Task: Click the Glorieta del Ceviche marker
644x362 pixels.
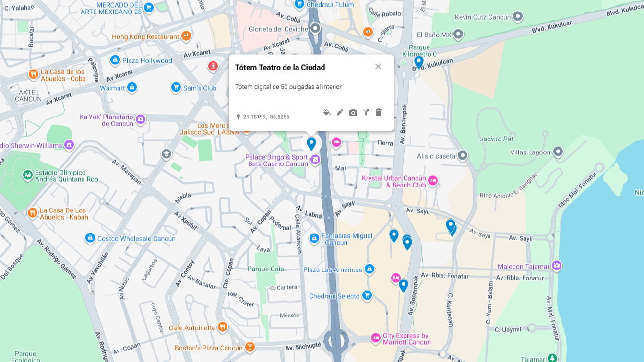Action: click(315, 28)
